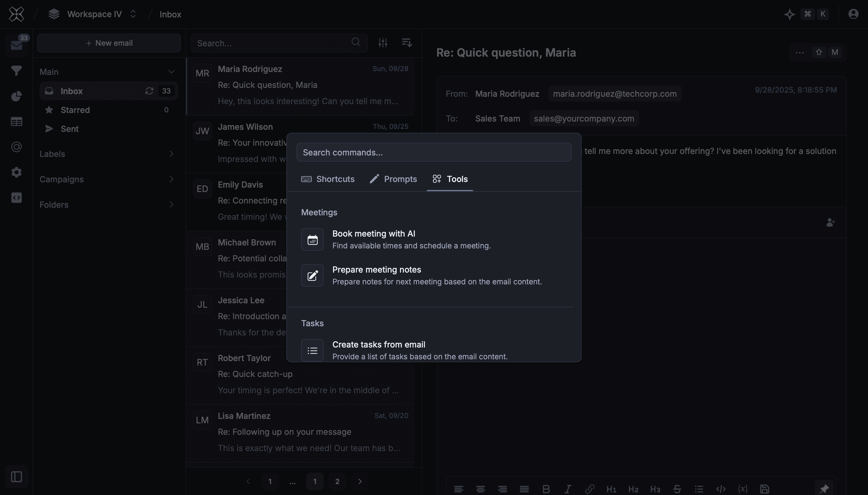
Task: Toggle the pin icon in editor toolbar
Action: click(x=824, y=489)
